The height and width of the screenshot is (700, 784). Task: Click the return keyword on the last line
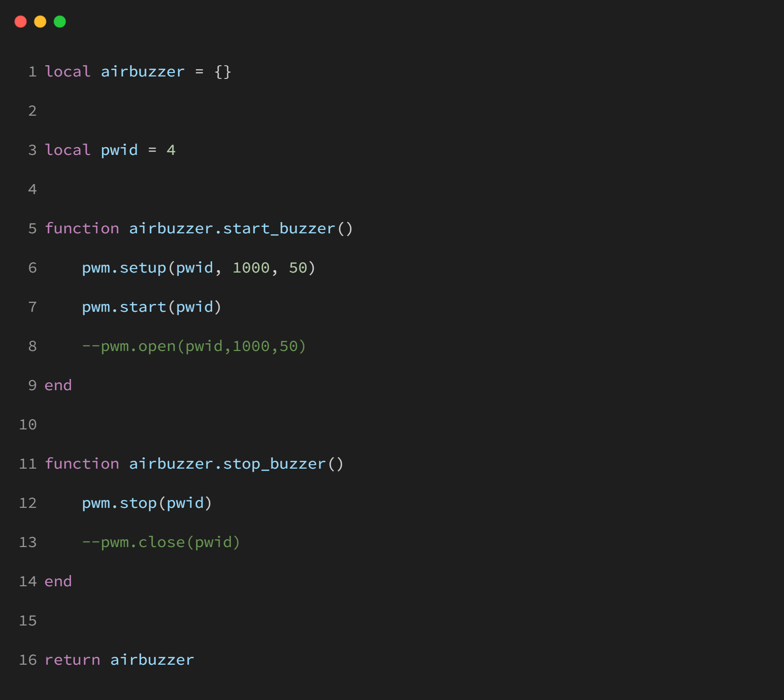(x=73, y=660)
